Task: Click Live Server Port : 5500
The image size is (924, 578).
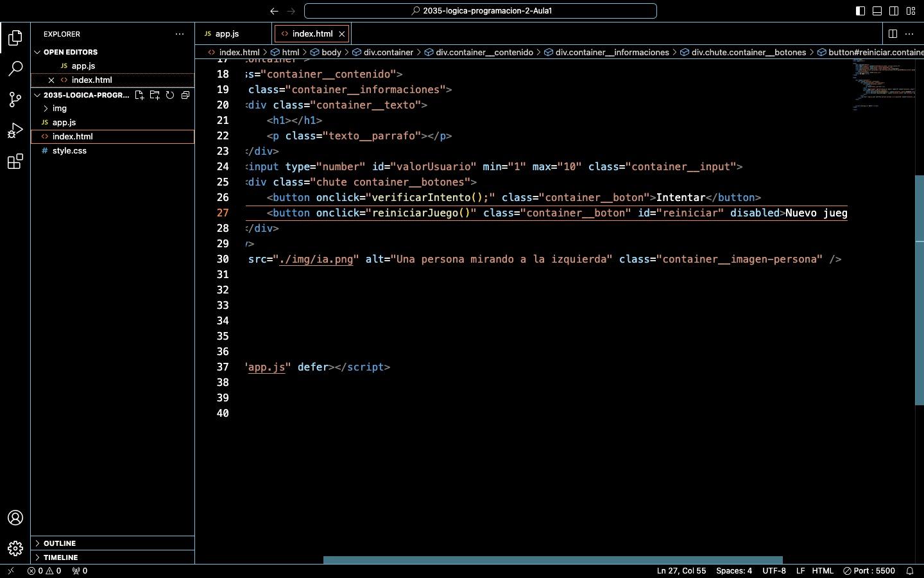Action: click(869, 571)
